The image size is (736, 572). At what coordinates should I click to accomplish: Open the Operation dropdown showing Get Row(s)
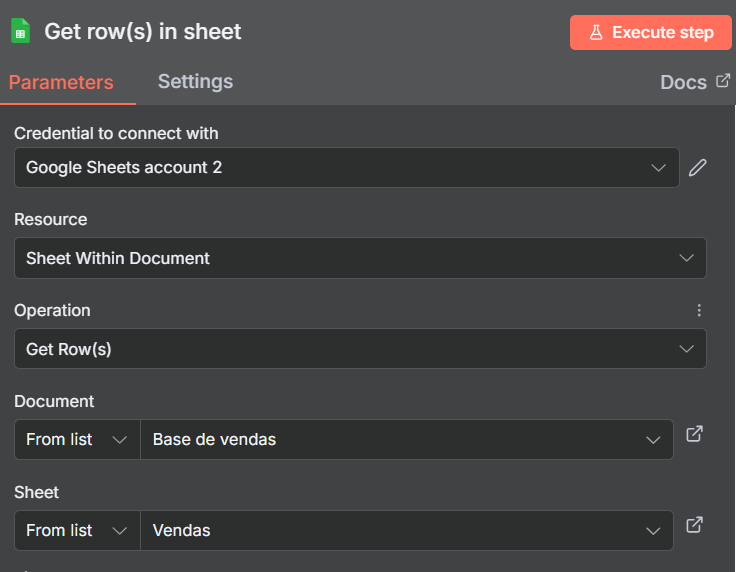(x=360, y=349)
